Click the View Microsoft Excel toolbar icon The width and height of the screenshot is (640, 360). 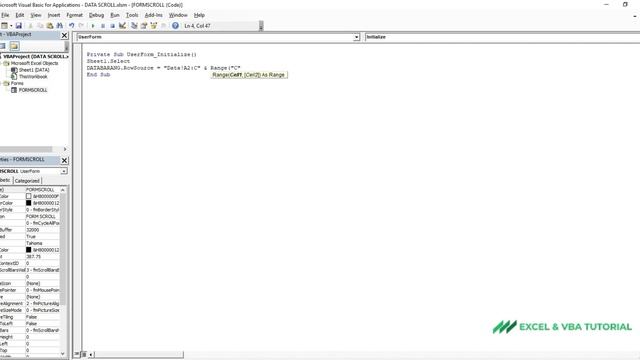pos(4,26)
